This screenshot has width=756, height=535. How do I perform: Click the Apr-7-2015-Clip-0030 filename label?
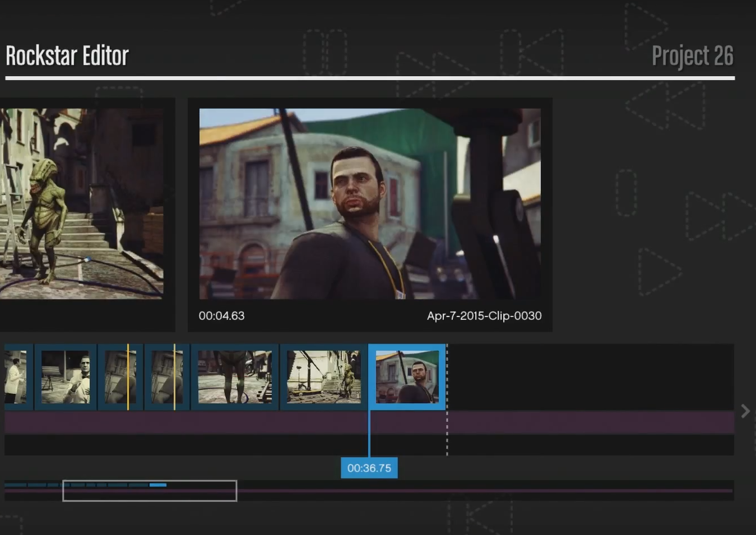pyautogui.click(x=484, y=316)
